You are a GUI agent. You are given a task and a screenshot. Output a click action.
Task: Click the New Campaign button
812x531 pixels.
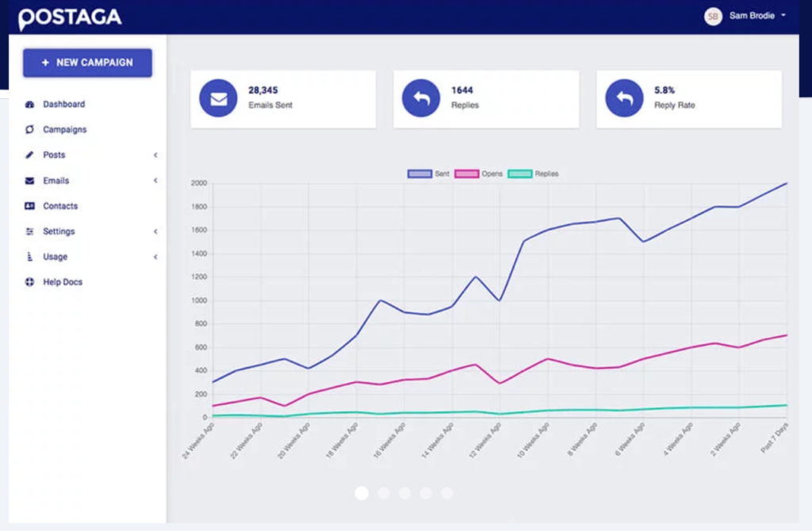(x=87, y=63)
